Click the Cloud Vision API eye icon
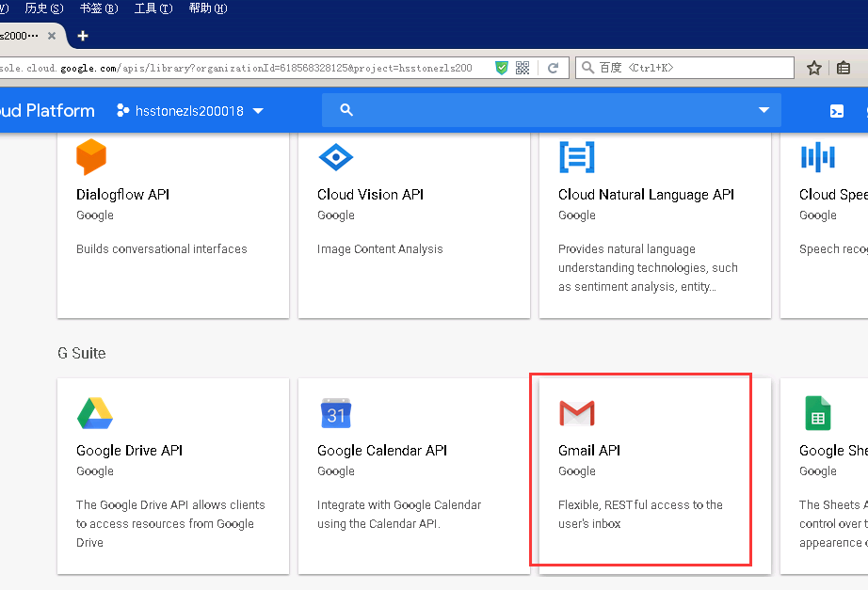This screenshot has height=590, width=868. point(336,157)
